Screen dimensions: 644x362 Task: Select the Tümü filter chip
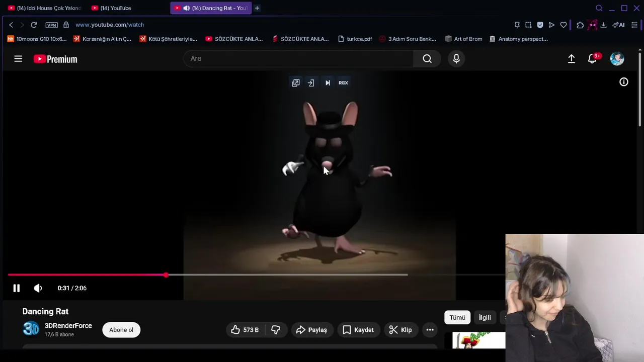457,317
